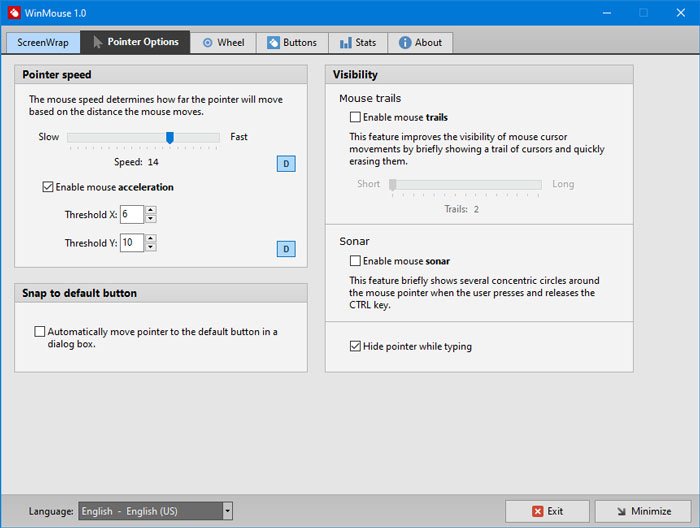Open the Wheel tab
Viewport: 700px width, 528px height.
(x=223, y=43)
